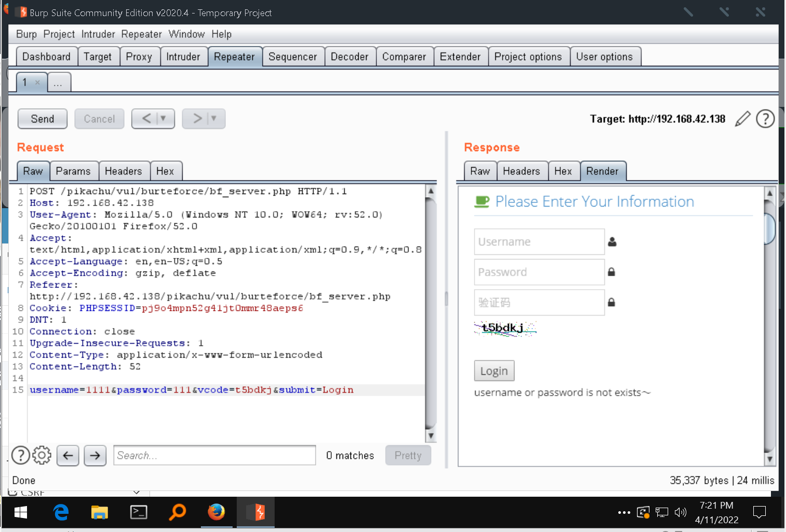Open the orange magnifier app in taskbar

[x=178, y=513]
